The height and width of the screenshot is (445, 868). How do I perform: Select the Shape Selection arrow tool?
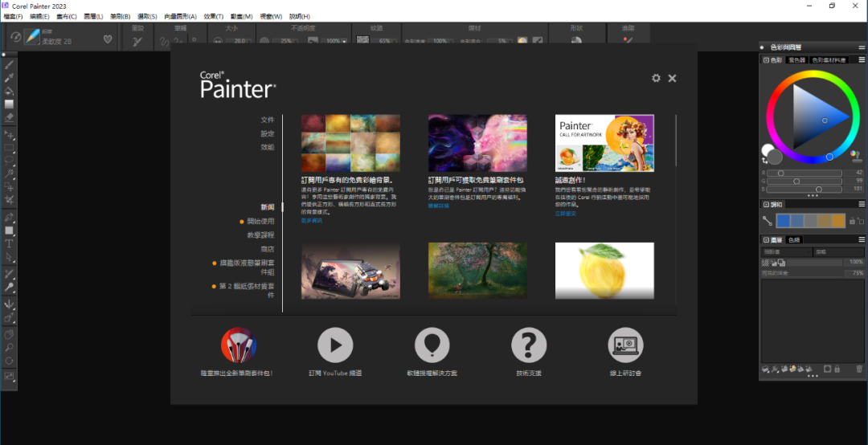tap(9, 257)
